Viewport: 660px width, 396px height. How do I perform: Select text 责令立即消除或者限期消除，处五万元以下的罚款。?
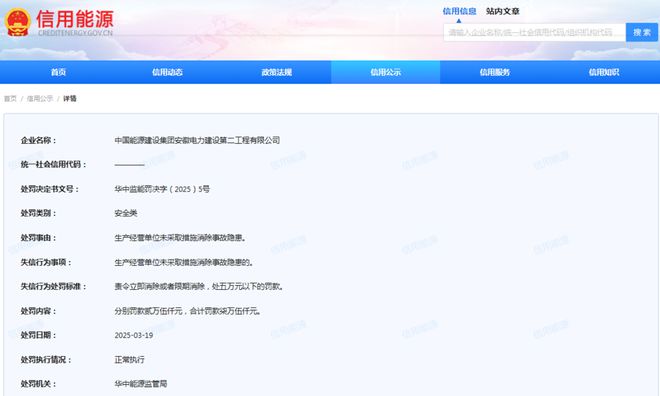point(200,287)
